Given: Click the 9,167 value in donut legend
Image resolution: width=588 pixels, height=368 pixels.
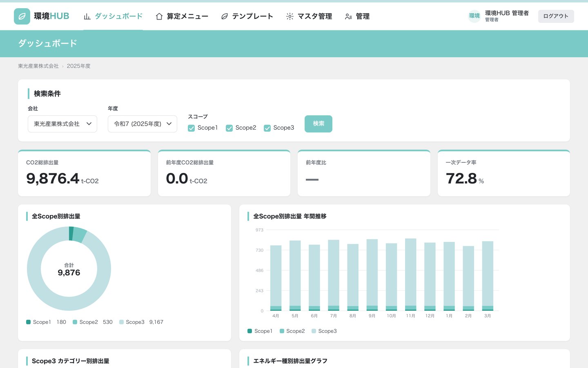Looking at the screenshot, I should point(156,322).
